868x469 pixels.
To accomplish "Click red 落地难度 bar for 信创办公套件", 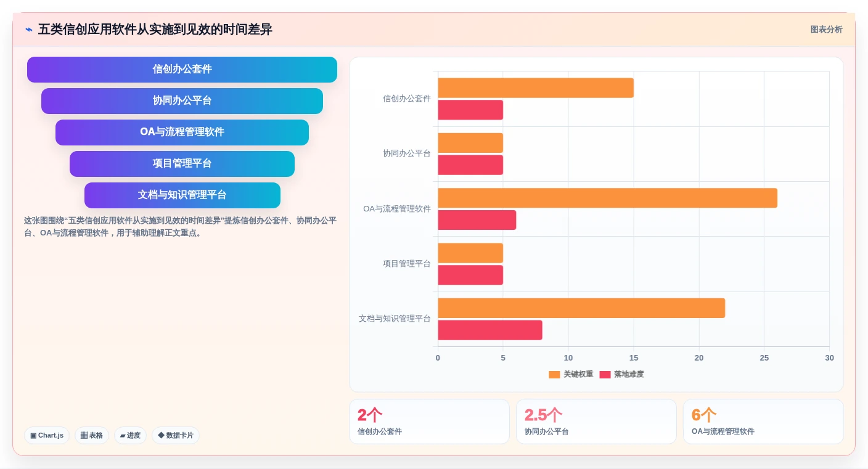I will 470,110.
